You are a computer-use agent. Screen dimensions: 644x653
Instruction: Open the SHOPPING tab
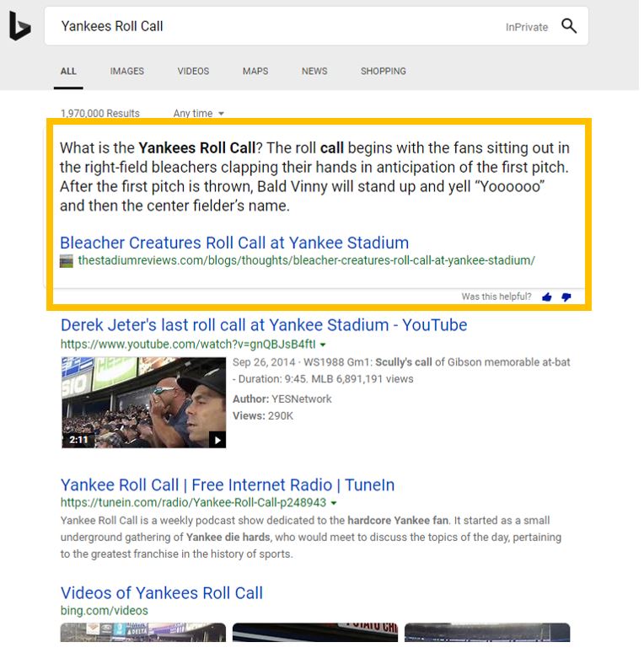[x=384, y=72]
